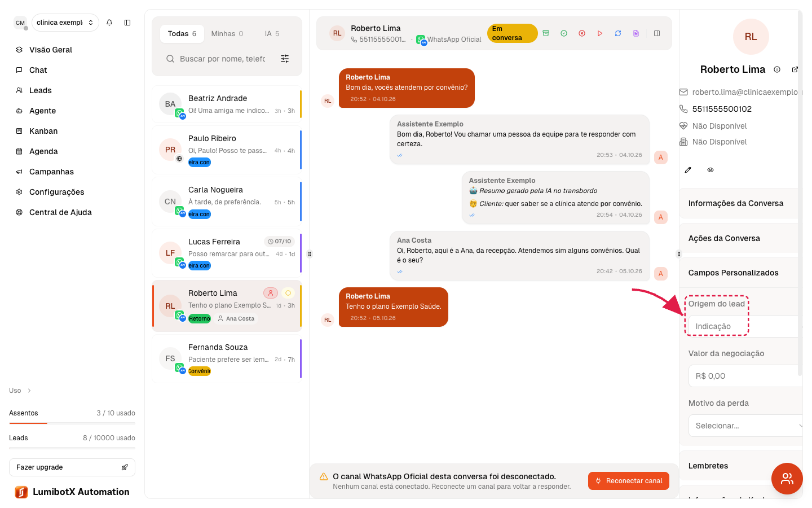Click the green check circle icon in header
Viewport: 812px width, 508px height.
pos(564,33)
